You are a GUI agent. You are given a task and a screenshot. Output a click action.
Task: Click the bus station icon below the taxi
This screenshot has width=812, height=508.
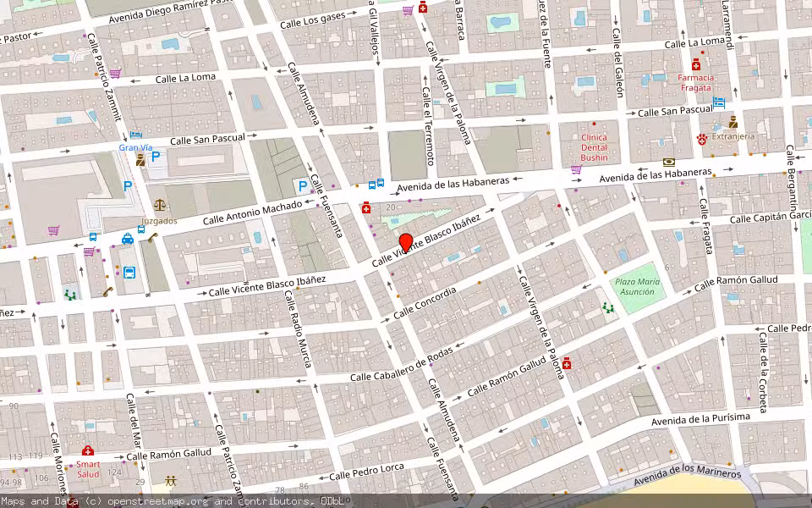click(129, 272)
